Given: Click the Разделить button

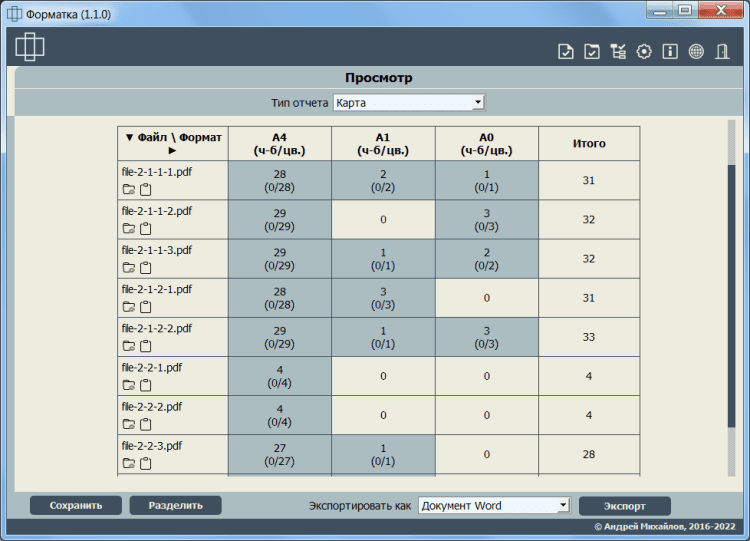Looking at the screenshot, I should [176, 506].
